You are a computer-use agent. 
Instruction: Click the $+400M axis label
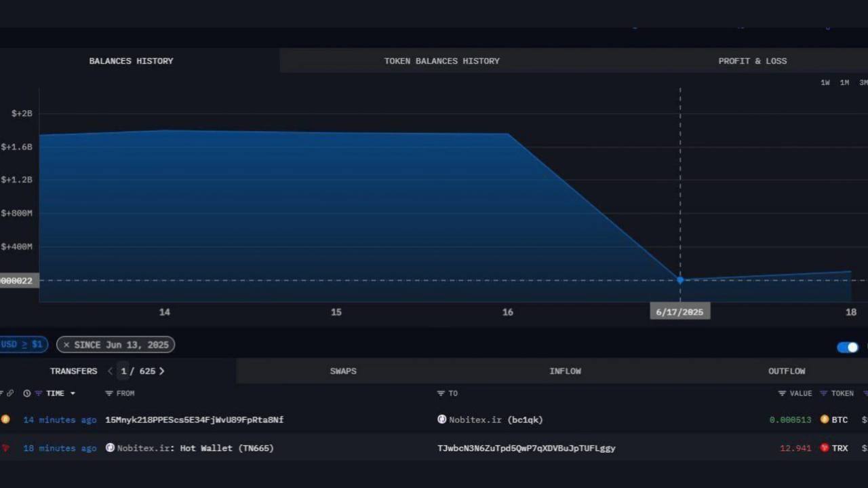pyautogui.click(x=16, y=246)
